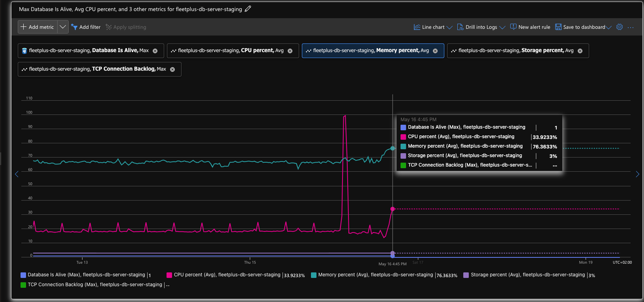
Task: Click the Storage percent legend label
Action: point(528,275)
